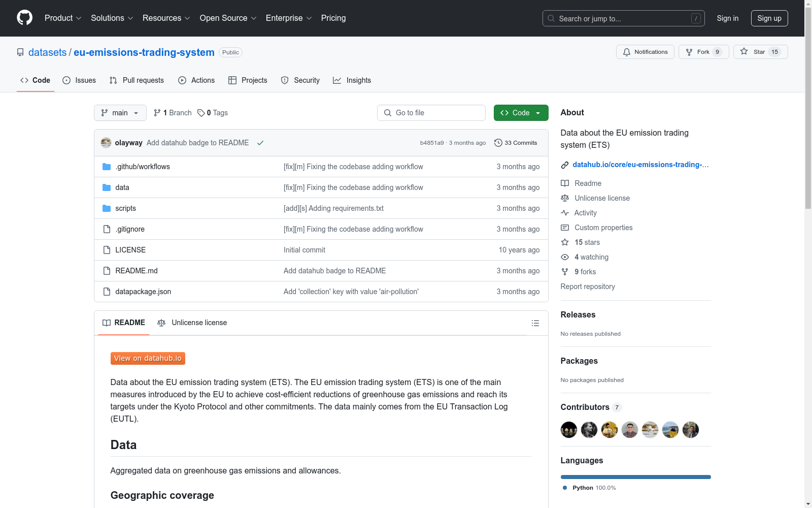Open the .github/workflows folder
Image resolution: width=812 pixels, height=508 pixels.
pos(143,167)
